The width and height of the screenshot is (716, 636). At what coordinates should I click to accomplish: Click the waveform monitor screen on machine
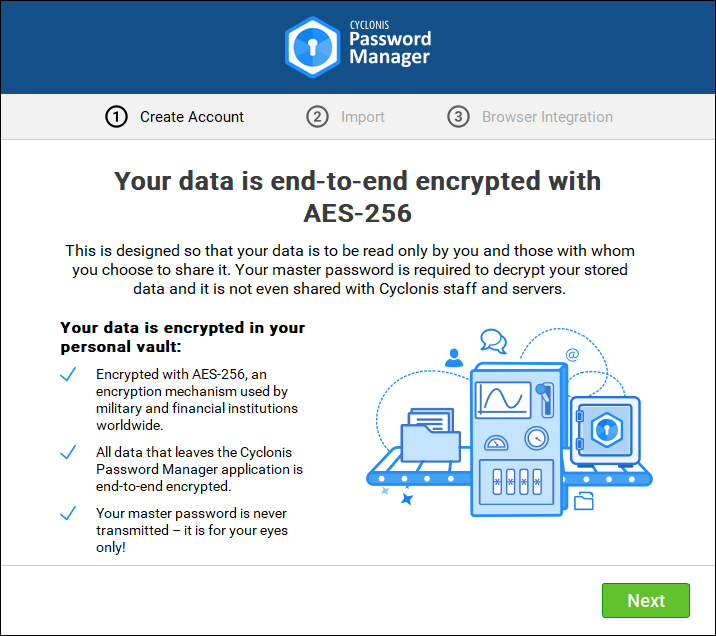[503, 398]
